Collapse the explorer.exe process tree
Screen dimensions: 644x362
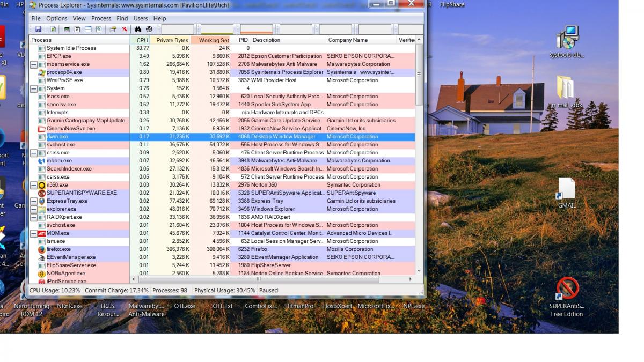pyautogui.click(x=33, y=209)
